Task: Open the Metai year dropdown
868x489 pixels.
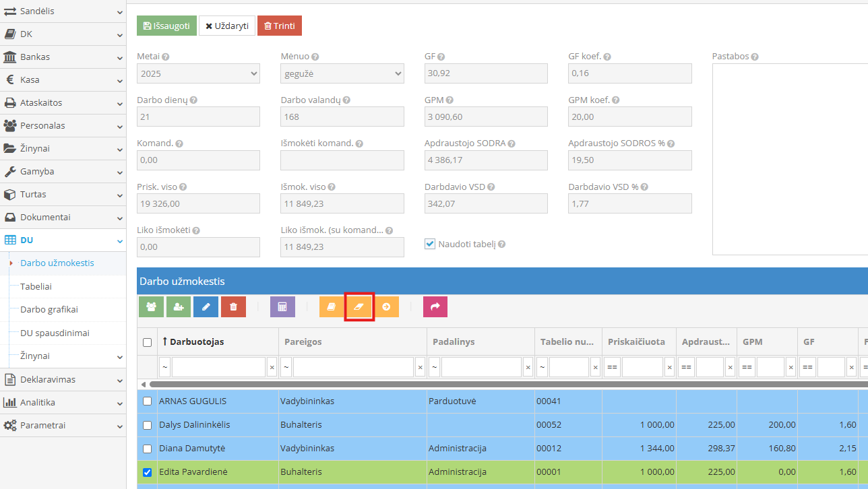Action: tap(198, 73)
